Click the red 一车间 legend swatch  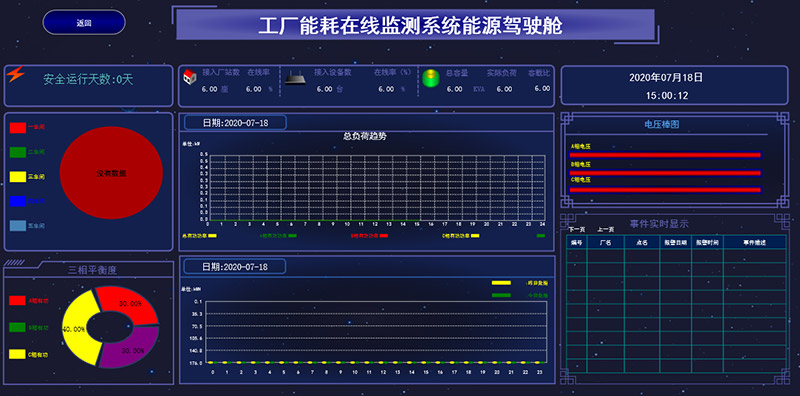[x=18, y=128]
